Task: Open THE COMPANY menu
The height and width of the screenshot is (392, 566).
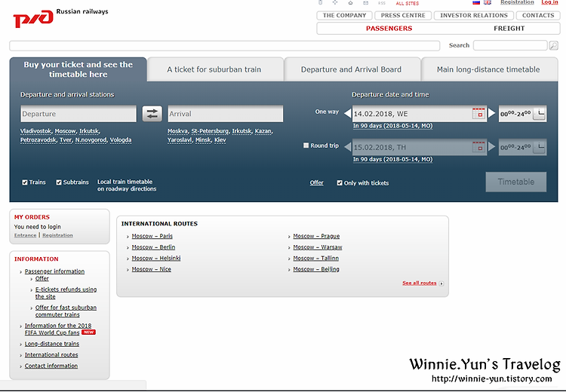Action: click(344, 16)
